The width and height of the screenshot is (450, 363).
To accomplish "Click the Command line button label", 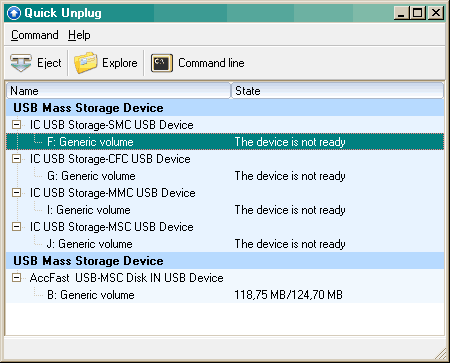I will point(211,63).
